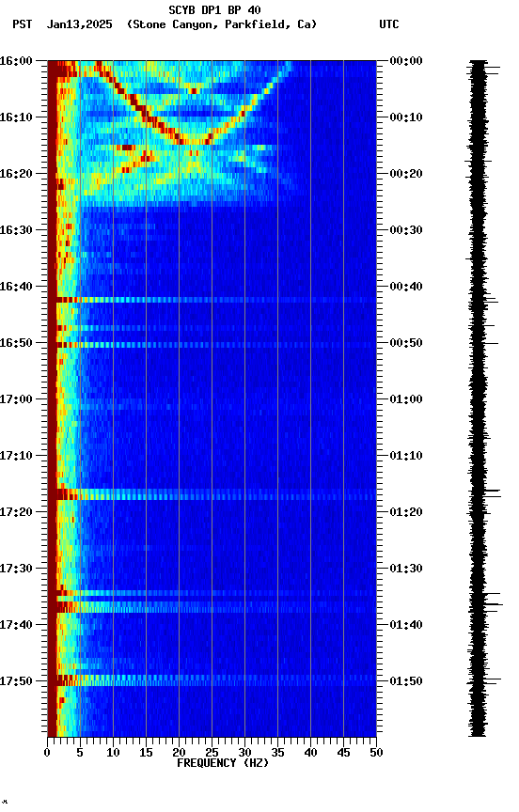Image resolution: width=519 pixels, height=812 pixels.
Task: Click the frequency axis label '50'
Action: coord(377,753)
